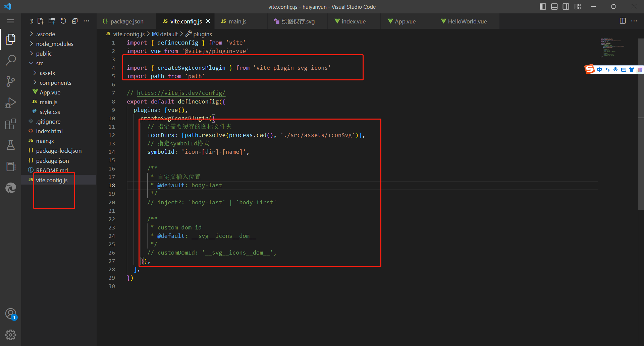This screenshot has height=346, width=644.
Task: Toggle Sogou punctuation mode
Action: pyautogui.click(x=607, y=70)
